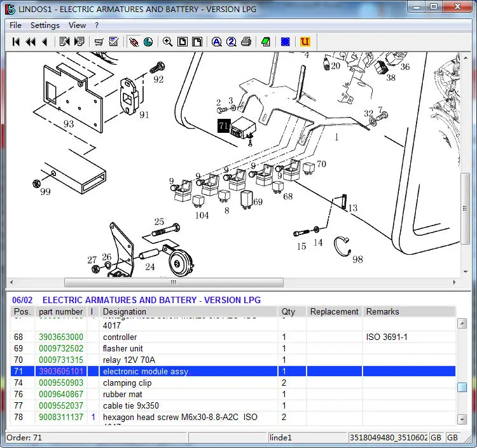
Task: Click the double-left rewind arrows icon
Action: (x=31, y=42)
